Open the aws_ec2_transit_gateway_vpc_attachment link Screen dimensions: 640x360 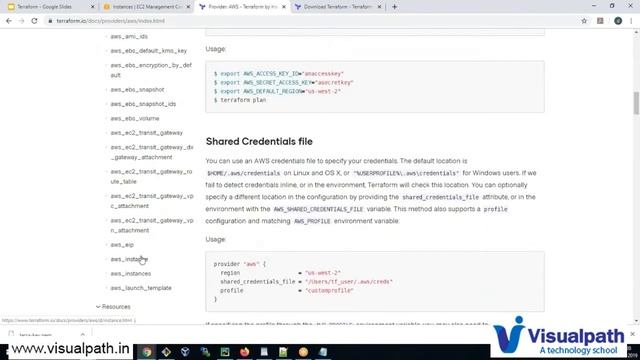152,201
